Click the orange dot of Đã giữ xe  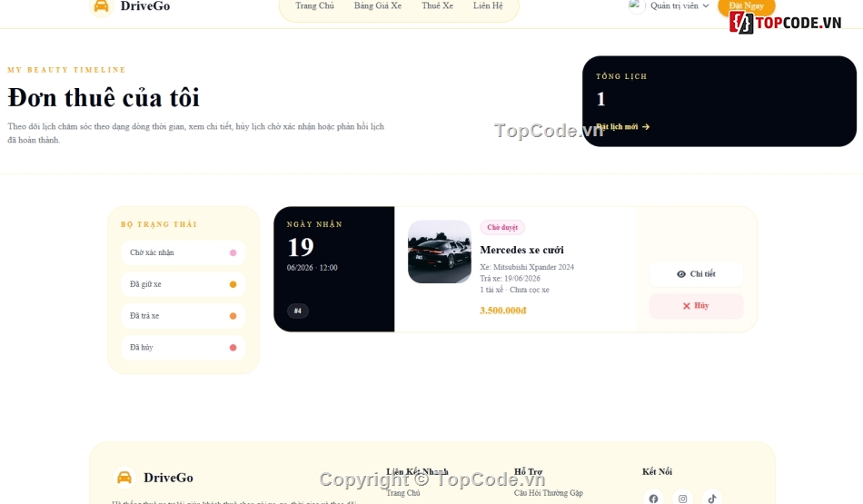pyautogui.click(x=233, y=284)
